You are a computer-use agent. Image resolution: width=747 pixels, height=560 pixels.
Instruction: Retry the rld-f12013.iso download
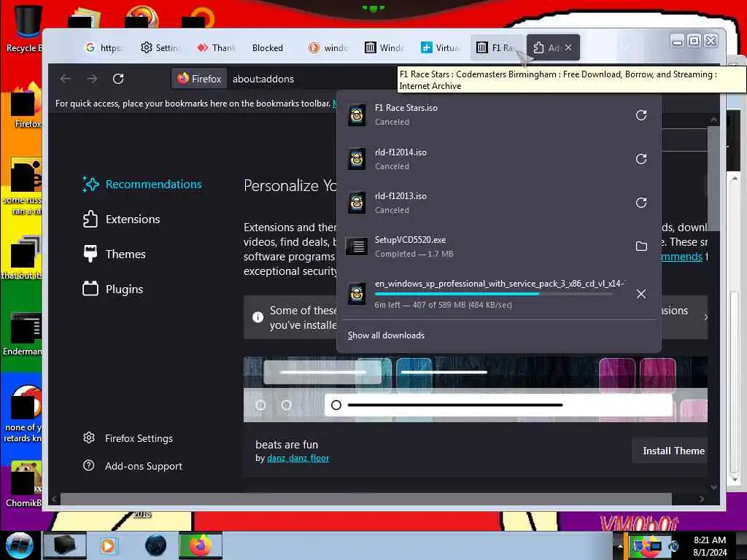640,203
